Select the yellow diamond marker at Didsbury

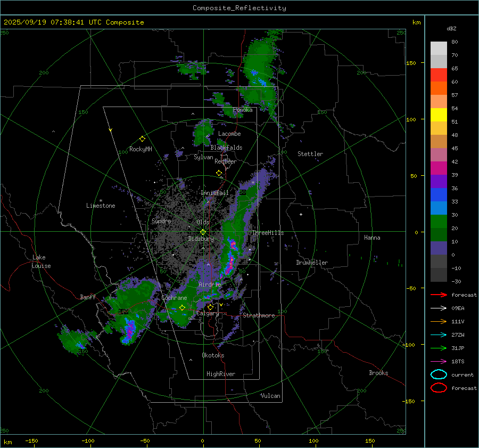tap(203, 232)
